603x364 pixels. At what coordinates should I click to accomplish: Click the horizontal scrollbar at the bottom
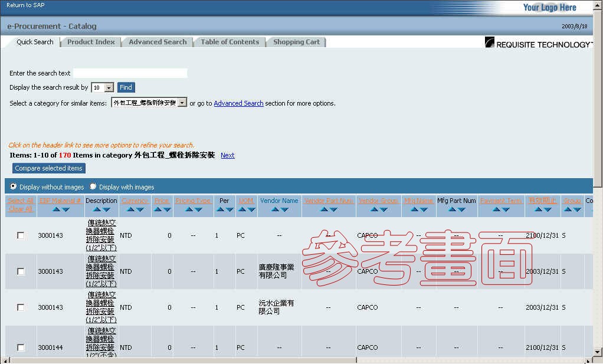[x=295, y=360]
